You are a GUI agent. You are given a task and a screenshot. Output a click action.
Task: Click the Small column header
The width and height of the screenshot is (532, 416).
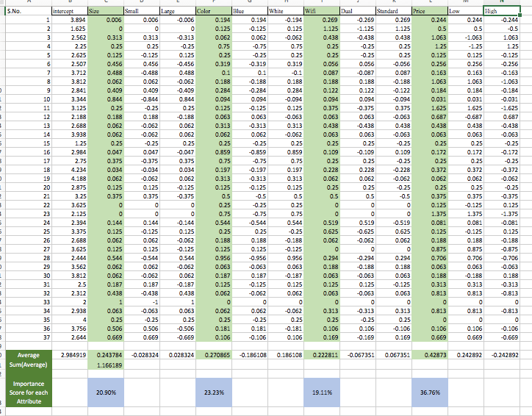click(142, 11)
